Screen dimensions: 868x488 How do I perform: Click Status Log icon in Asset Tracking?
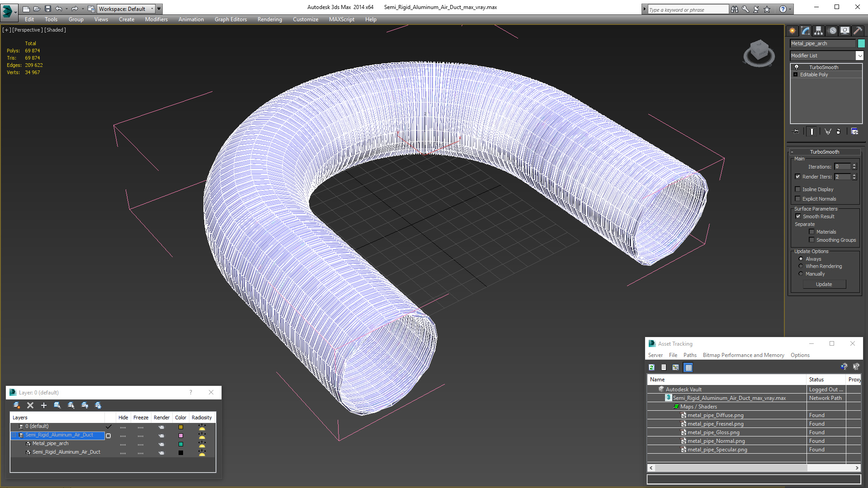point(664,367)
